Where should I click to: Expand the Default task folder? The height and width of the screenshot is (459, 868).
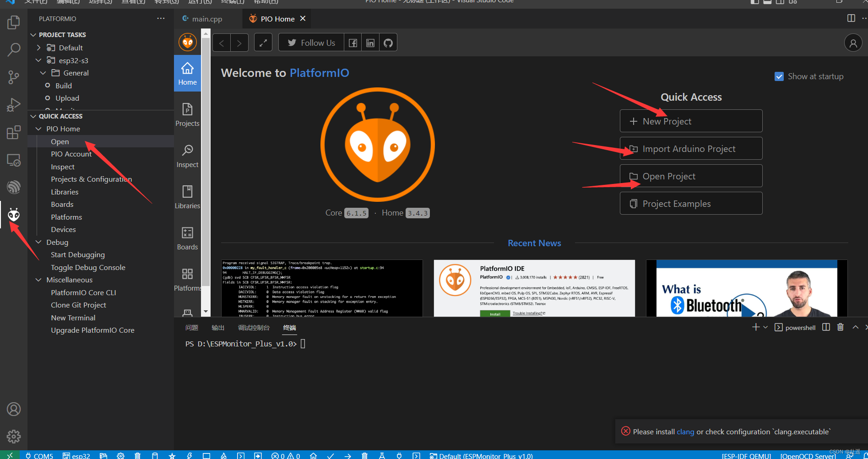point(38,48)
